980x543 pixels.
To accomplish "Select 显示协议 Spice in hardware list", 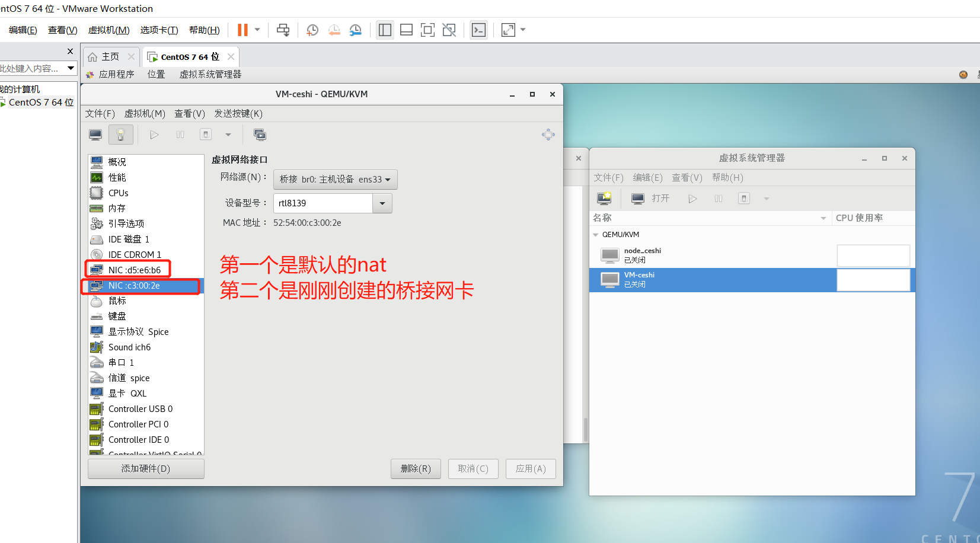I will (x=146, y=331).
